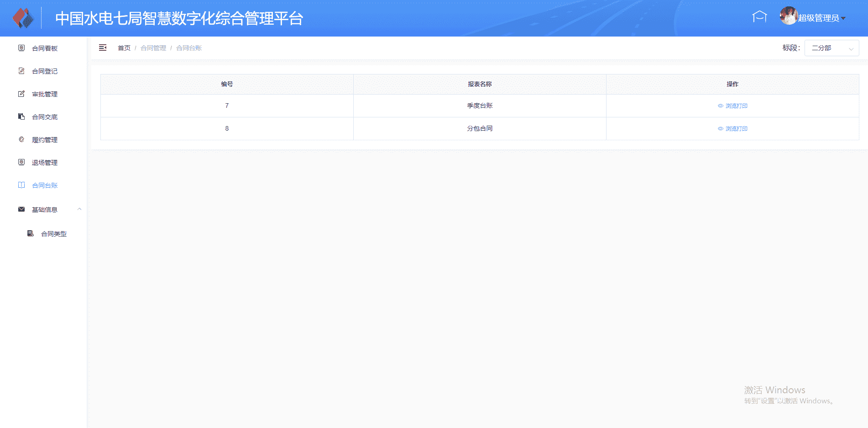Screen dimensions: 868x428
Task: Click the 合同登记 edit icon in sidebar
Action: click(21, 71)
